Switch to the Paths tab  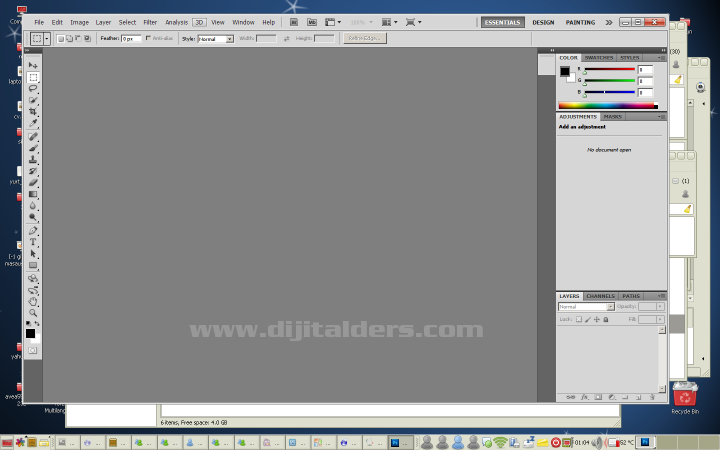[x=631, y=296]
